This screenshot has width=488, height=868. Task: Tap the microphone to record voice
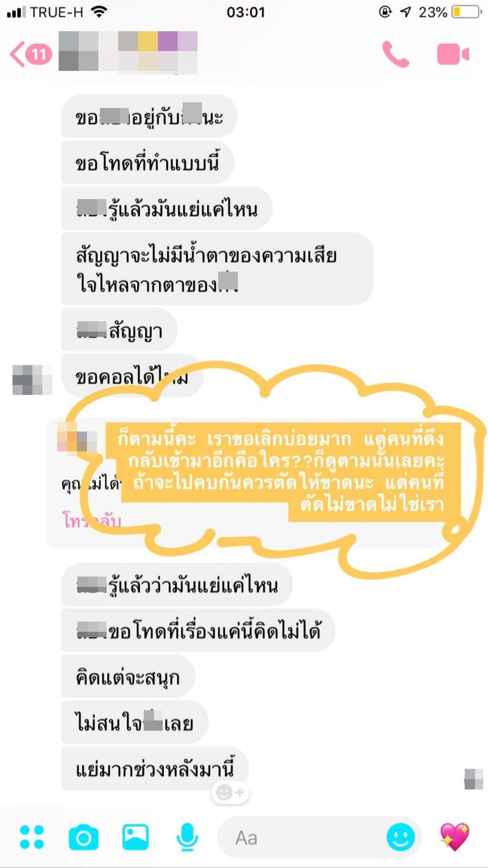(187, 837)
